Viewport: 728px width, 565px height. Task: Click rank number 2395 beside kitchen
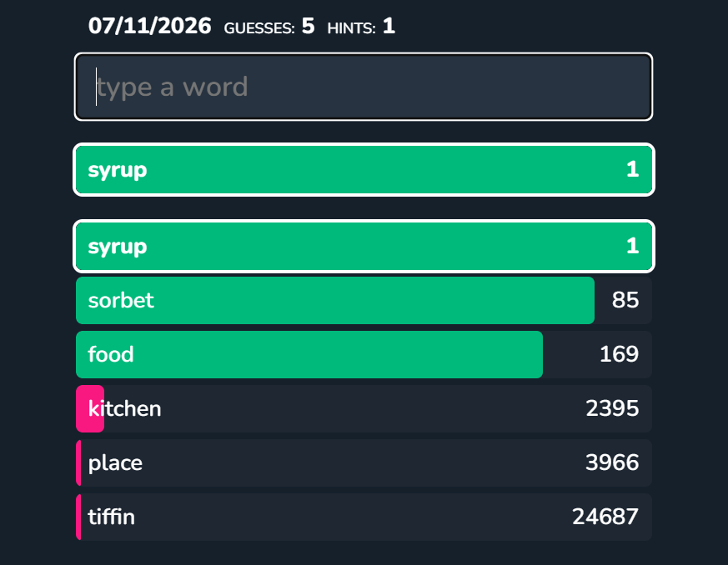(x=612, y=408)
